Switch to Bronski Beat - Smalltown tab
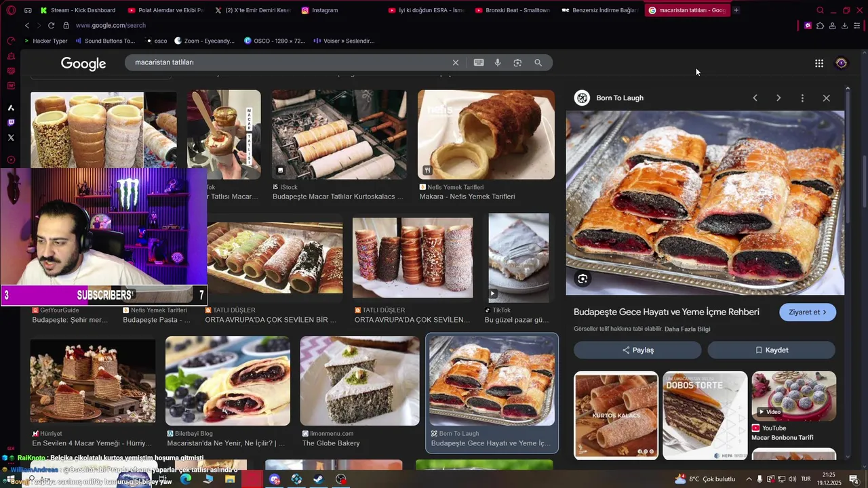 tap(513, 10)
